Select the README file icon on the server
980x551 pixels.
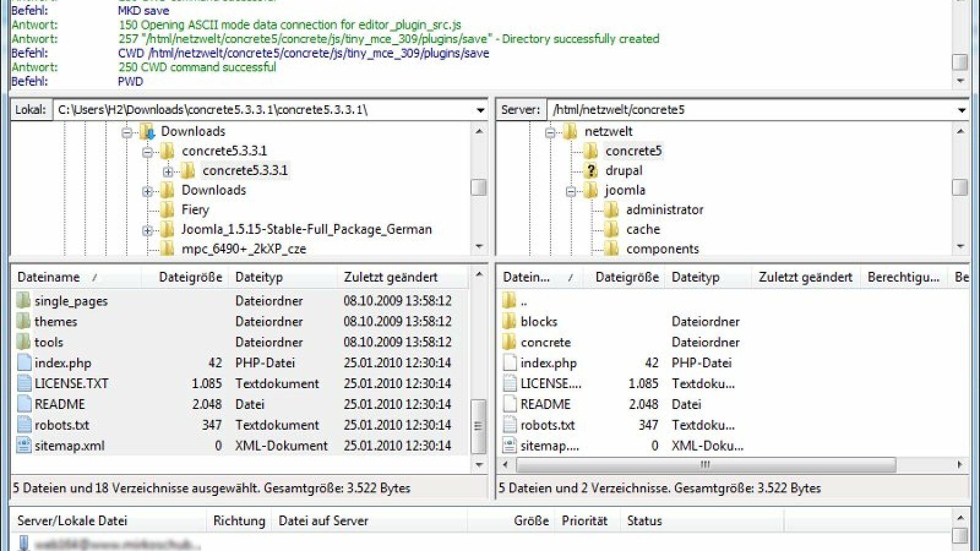tap(509, 403)
